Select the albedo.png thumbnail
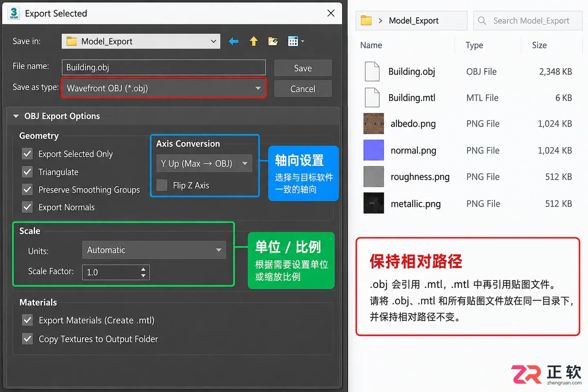The image size is (588, 392). (374, 124)
